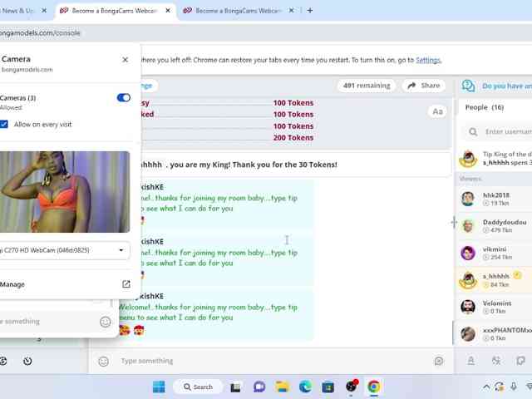Screen dimensions: 532x399
Task: Open Manage camera settings link icon
Action: [126, 284]
